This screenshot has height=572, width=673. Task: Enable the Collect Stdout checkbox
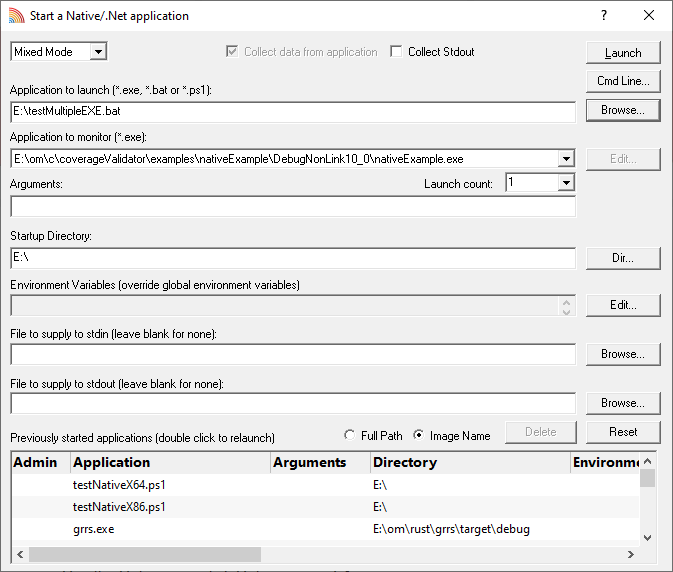(396, 51)
